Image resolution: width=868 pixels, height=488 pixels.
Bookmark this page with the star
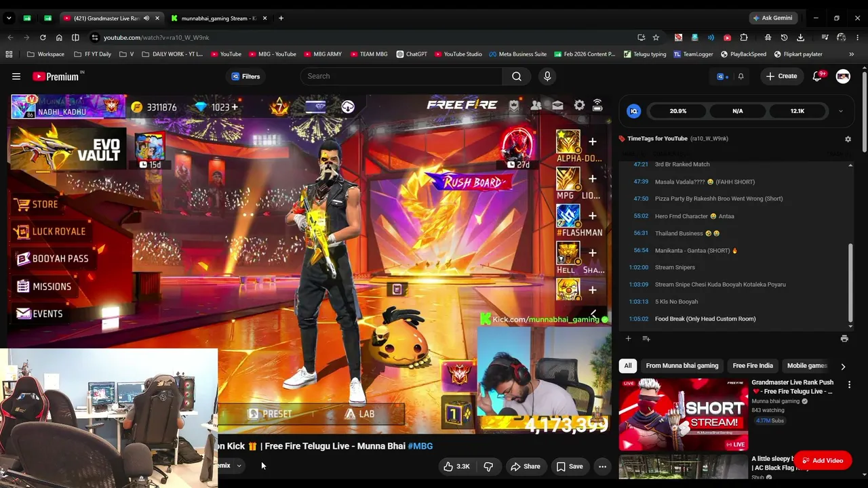tap(656, 37)
